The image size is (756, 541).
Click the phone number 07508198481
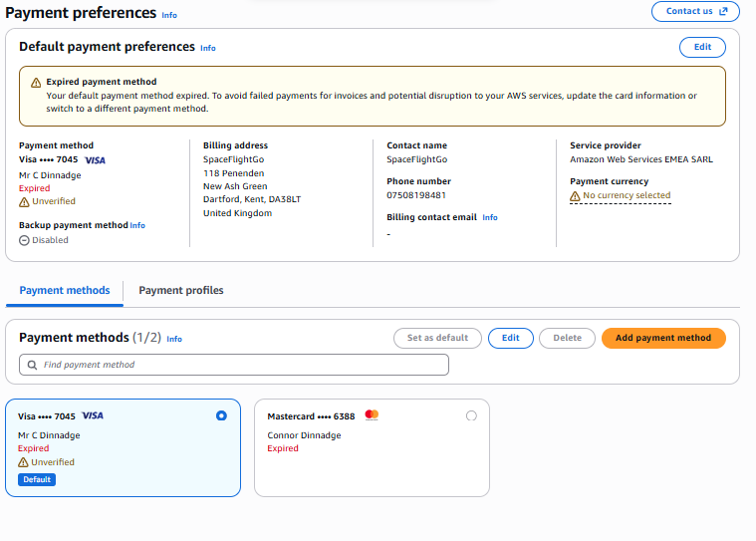[x=416, y=195]
